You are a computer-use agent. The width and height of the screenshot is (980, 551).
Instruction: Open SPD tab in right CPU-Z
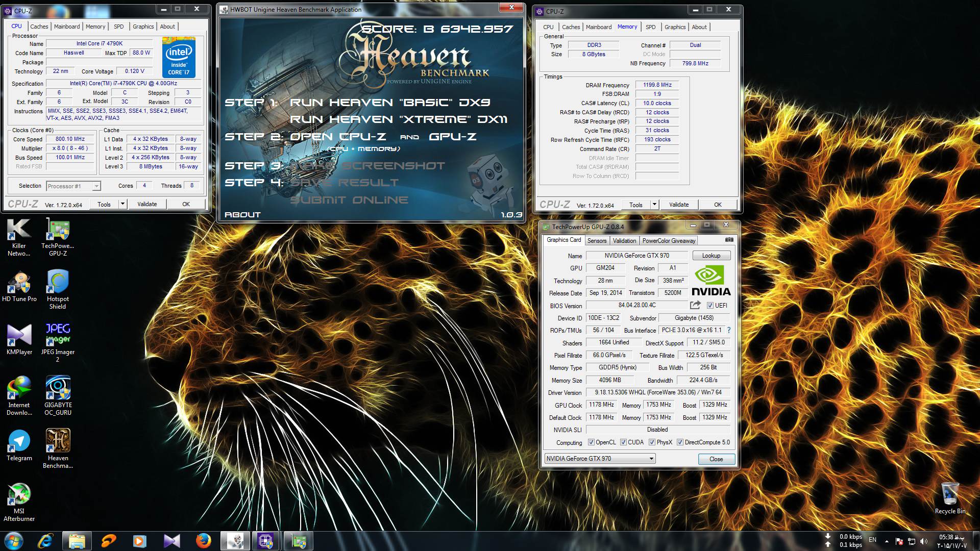650,27
